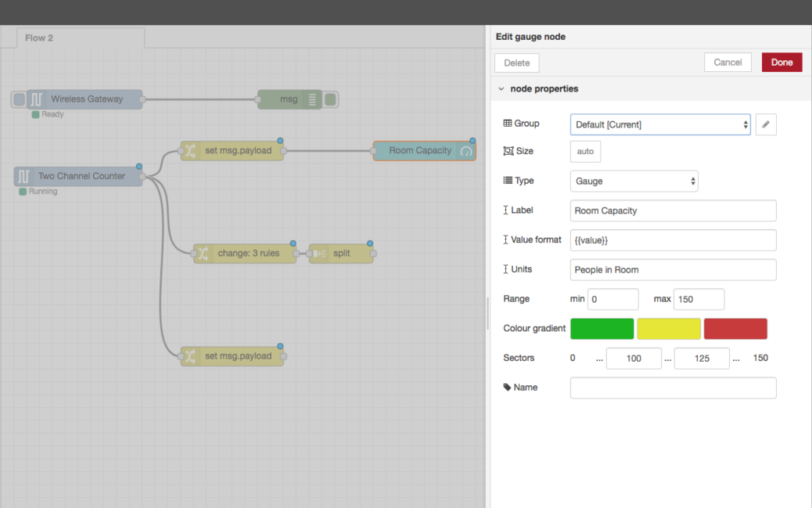Viewport: 812px width, 508px height.
Task: Click the lower set msg.payload node
Action: click(232, 355)
